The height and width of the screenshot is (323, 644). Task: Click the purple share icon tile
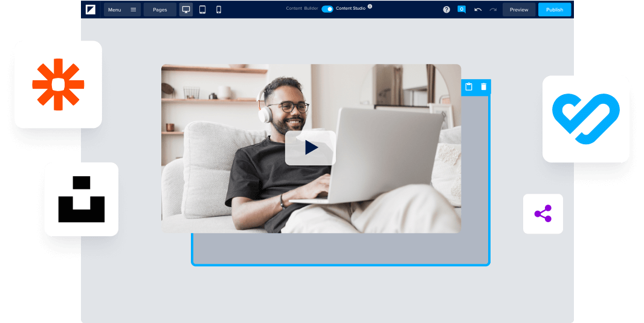(543, 214)
